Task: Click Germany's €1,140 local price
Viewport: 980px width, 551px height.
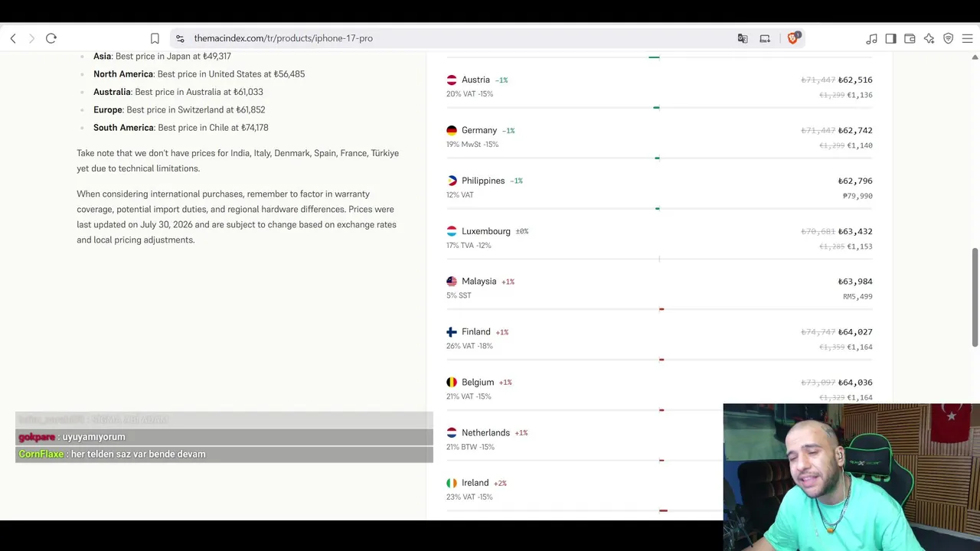Action: point(860,145)
